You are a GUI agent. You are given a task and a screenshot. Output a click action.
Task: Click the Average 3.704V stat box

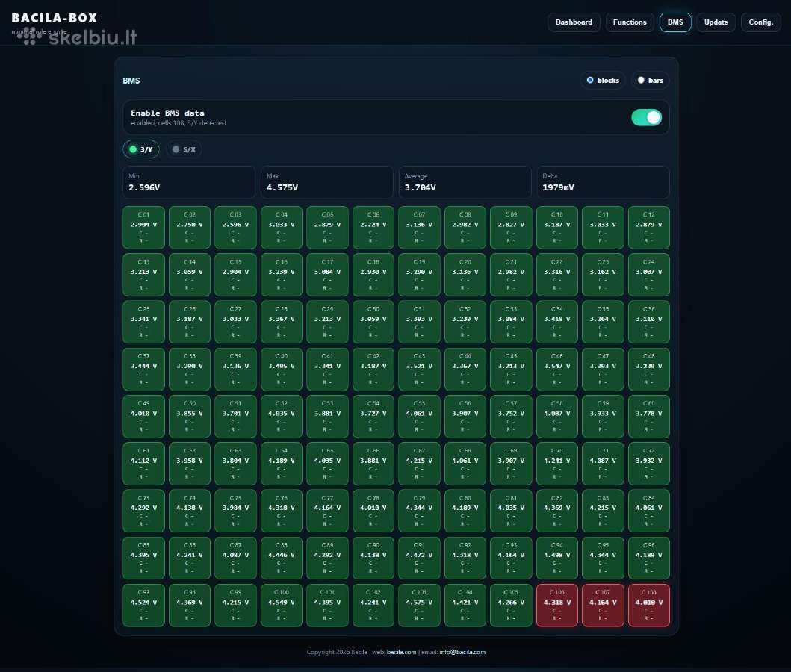click(465, 182)
